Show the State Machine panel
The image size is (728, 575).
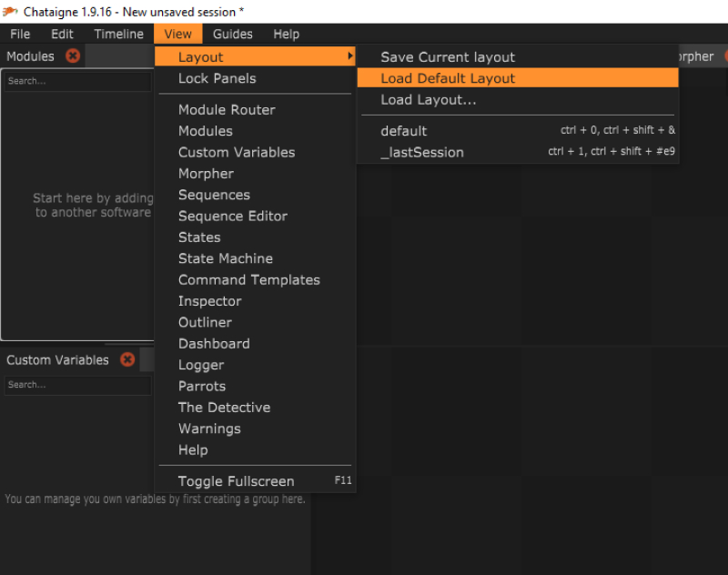click(x=226, y=258)
